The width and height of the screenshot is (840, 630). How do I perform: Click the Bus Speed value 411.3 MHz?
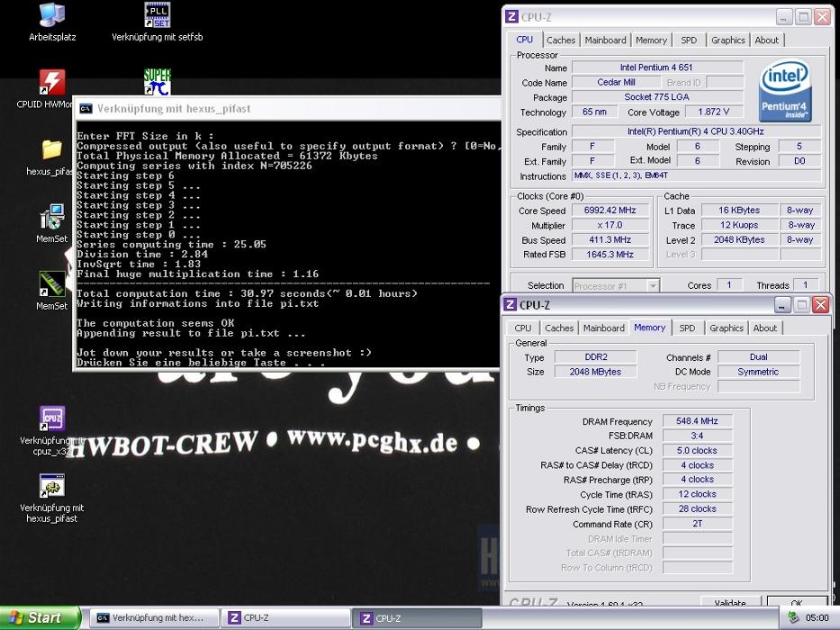click(x=610, y=240)
